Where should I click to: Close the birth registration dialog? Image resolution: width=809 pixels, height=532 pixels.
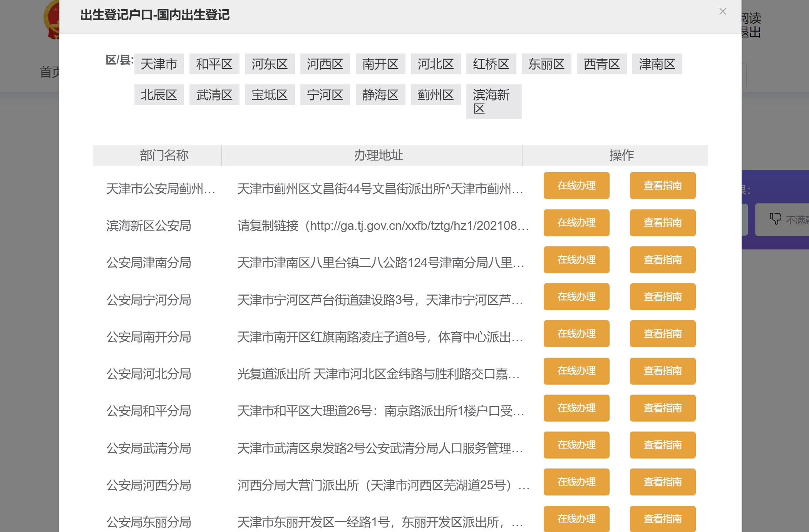click(x=722, y=12)
